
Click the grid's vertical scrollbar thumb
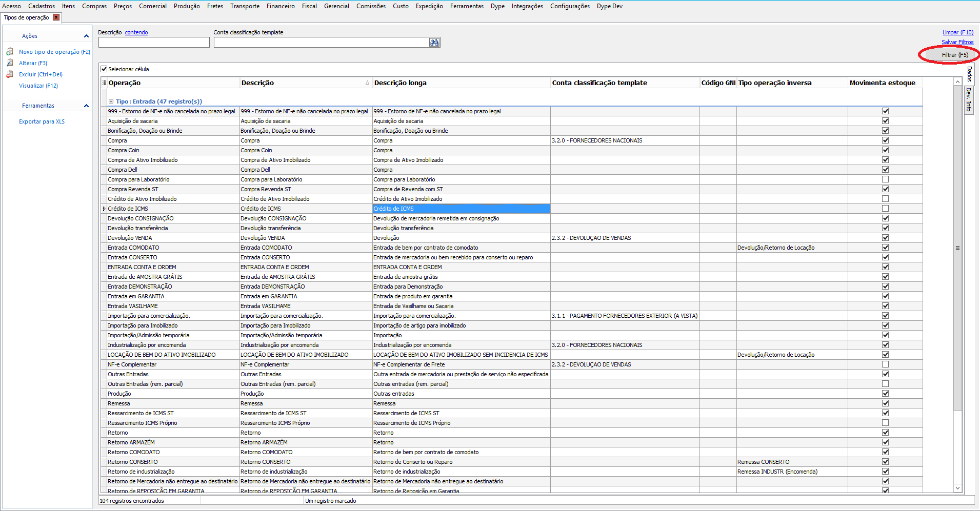[957, 248]
